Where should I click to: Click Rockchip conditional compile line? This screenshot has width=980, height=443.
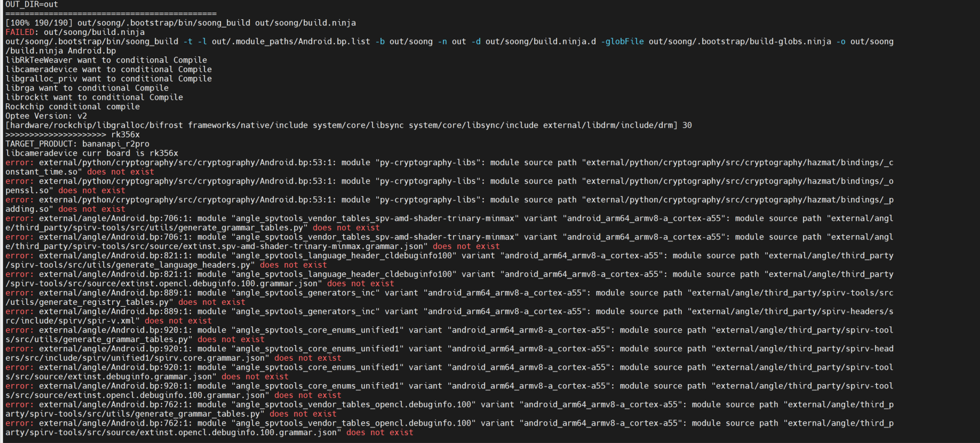click(x=73, y=107)
